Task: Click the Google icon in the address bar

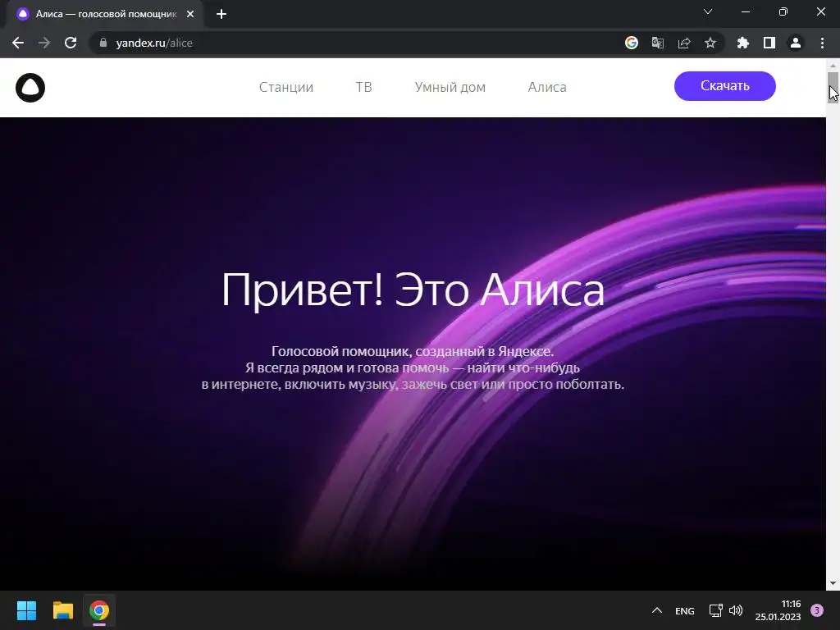Action: pyautogui.click(x=632, y=43)
